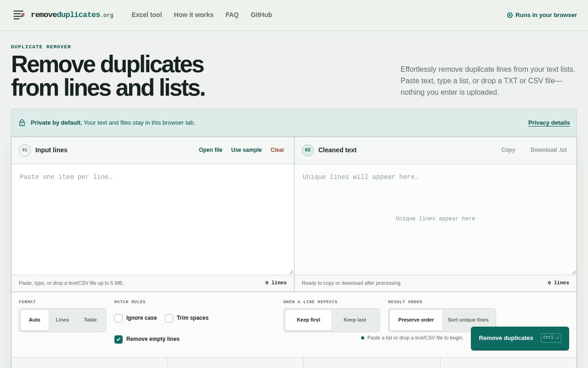Click the removeduplicates.org logo icon
This screenshot has height=368, width=588.
click(x=19, y=15)
